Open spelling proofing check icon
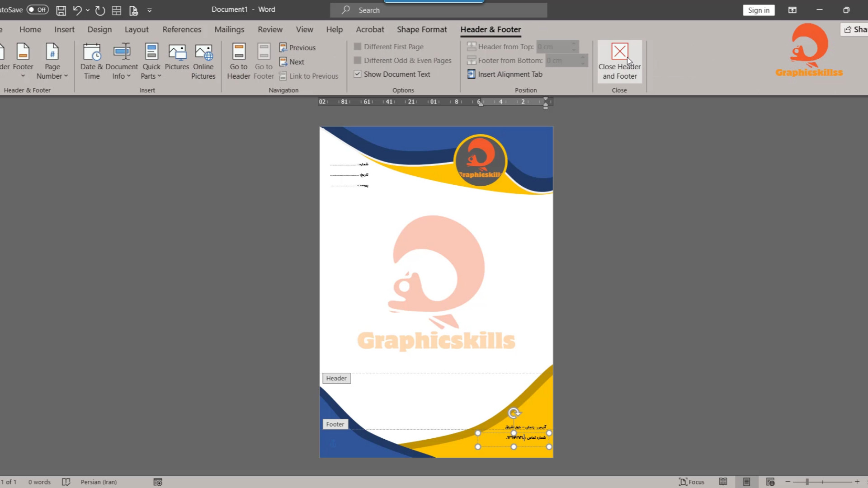Viewport: 868px width, 488px height. tap(66, 482)
